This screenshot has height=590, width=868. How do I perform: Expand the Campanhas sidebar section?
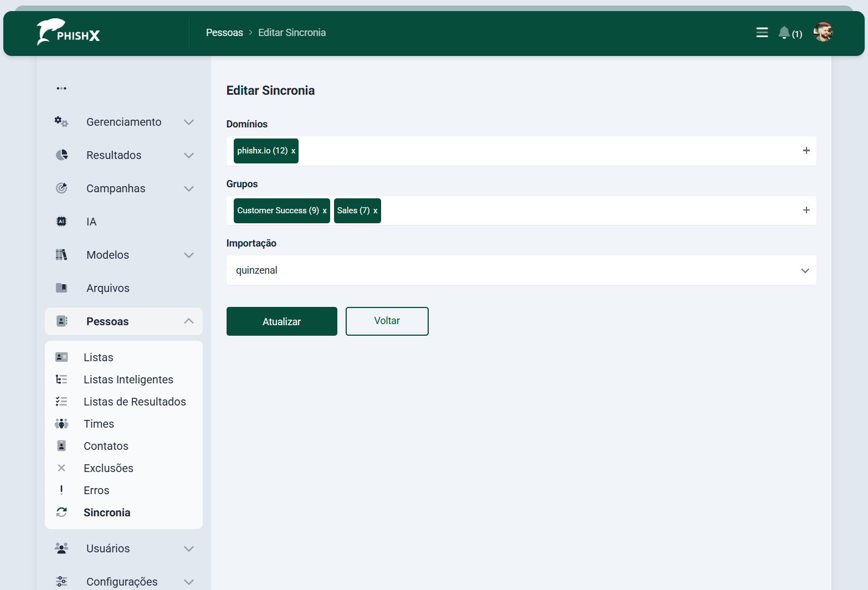(124, 188)
